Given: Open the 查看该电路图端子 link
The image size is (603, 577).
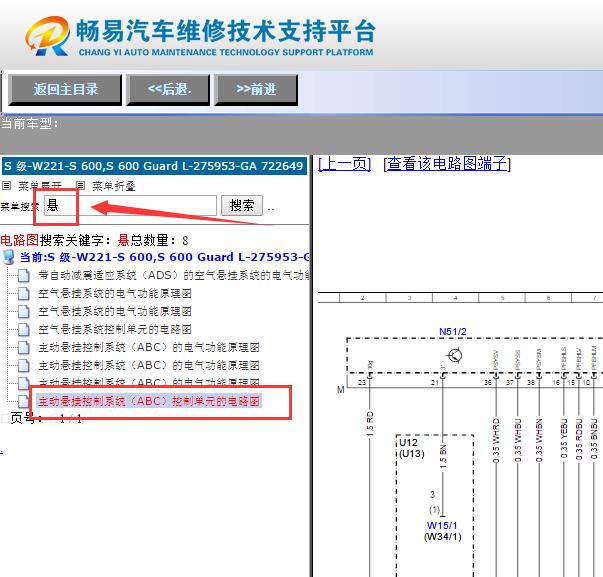Looking at the screenshot, I should click(x=447, y=164).
